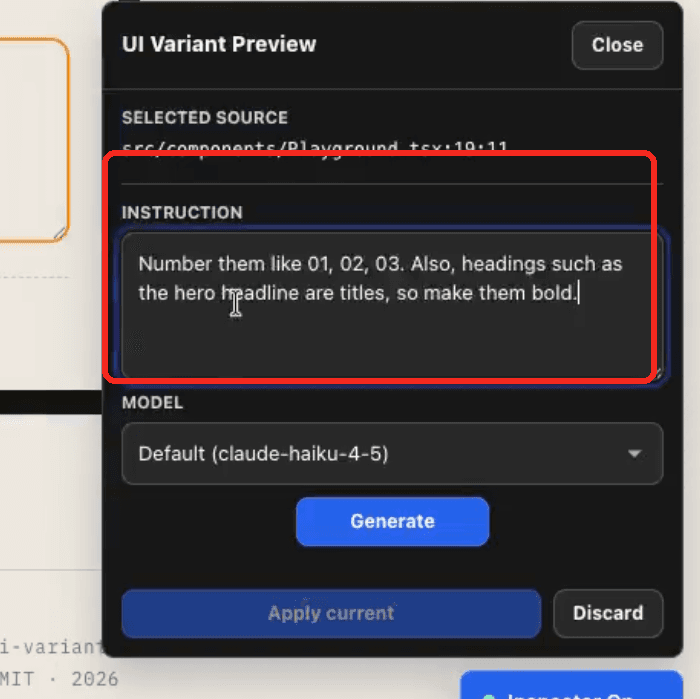
Task: Toggle the Inspector On button
Action: pyautogui.click(x=571, y=687)
